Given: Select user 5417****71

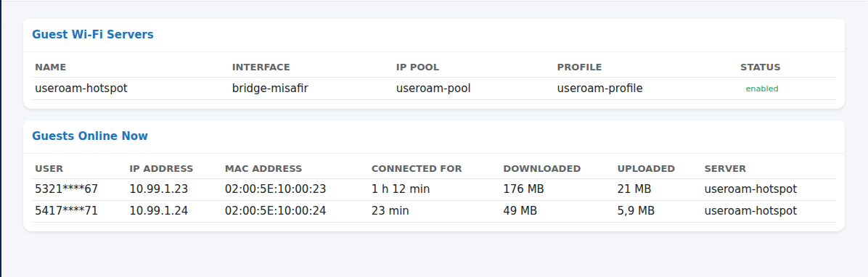Looking at the screenshot, I should coord(67,211).
